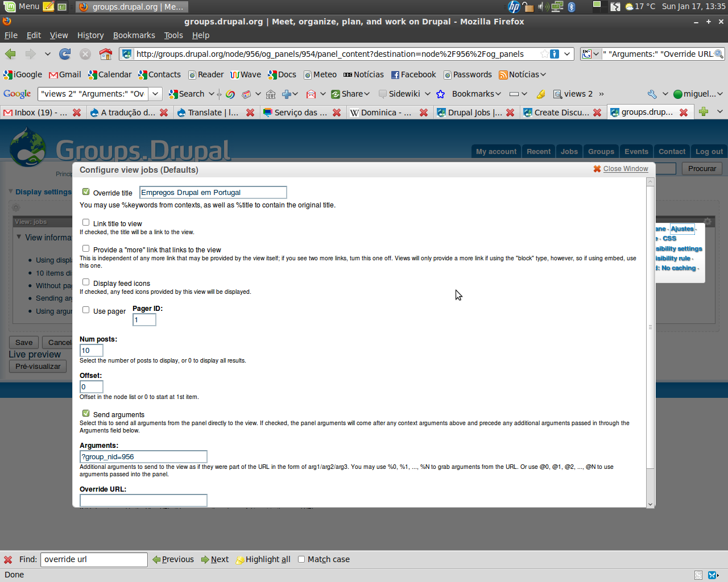Close the Inbox (19) tab
The width and height of the screenshot is (728, 582).
(x=77, y=113)
